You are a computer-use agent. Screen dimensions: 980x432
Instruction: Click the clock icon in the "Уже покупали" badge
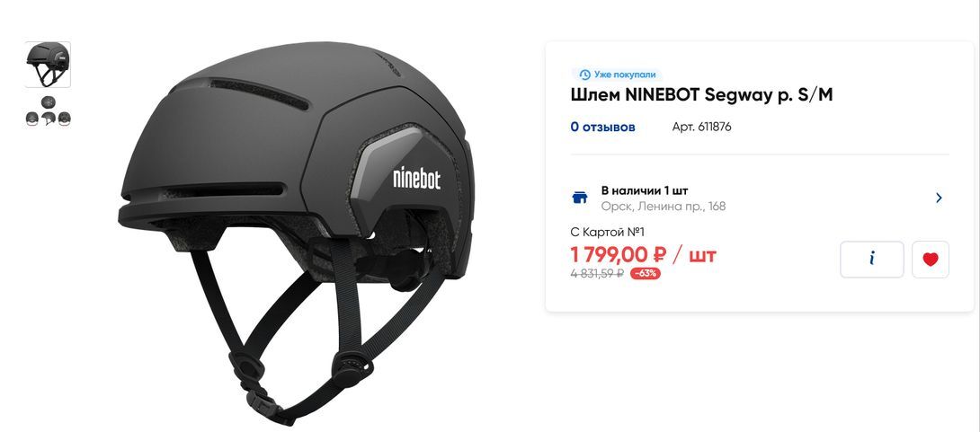click(584, 75)
